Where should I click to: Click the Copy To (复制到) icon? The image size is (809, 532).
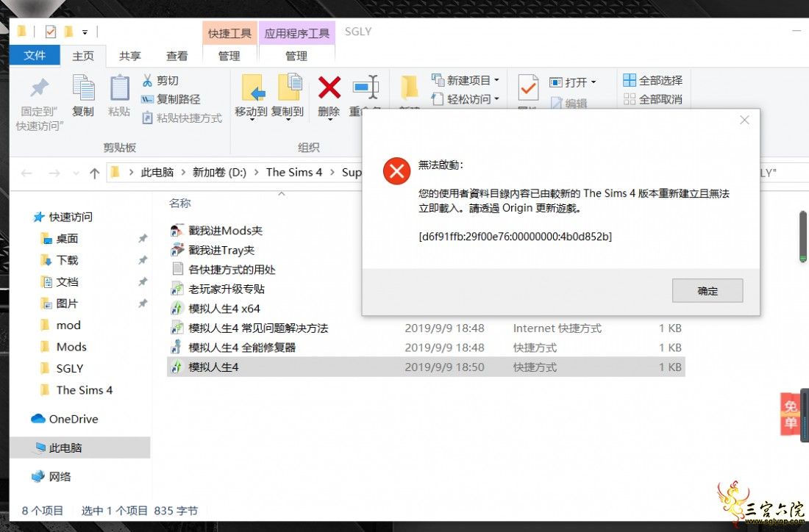(x=289, y=87)
